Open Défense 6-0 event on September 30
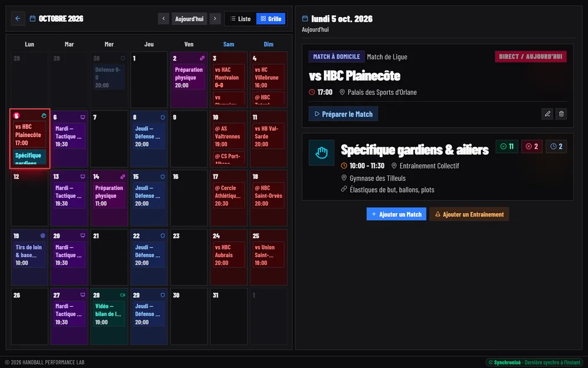 point(109,77)
